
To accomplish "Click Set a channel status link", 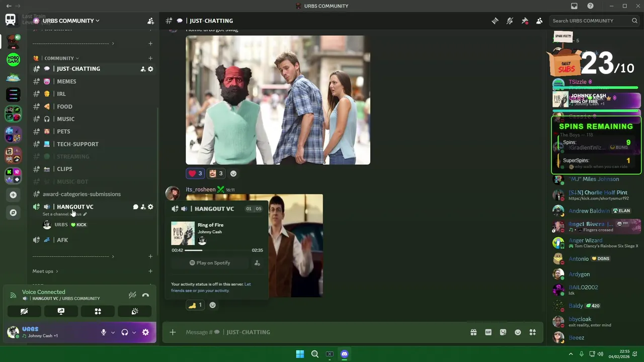I will click(64, 214).
